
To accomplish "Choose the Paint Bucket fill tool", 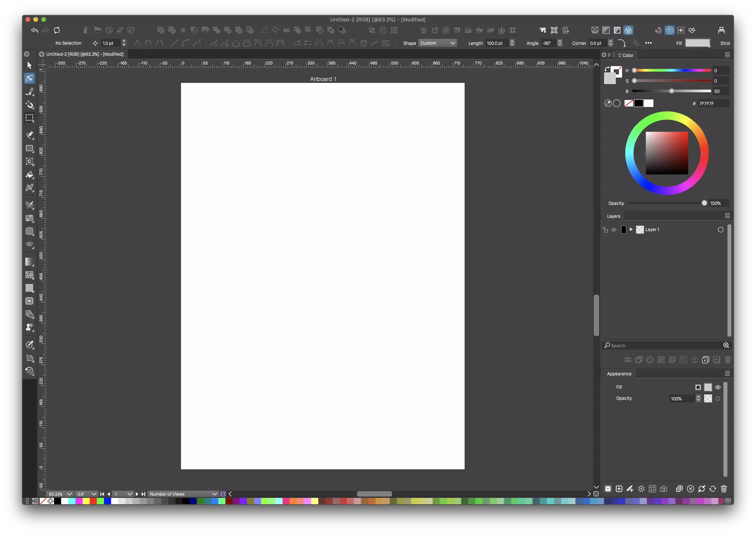I will (30, 175).
